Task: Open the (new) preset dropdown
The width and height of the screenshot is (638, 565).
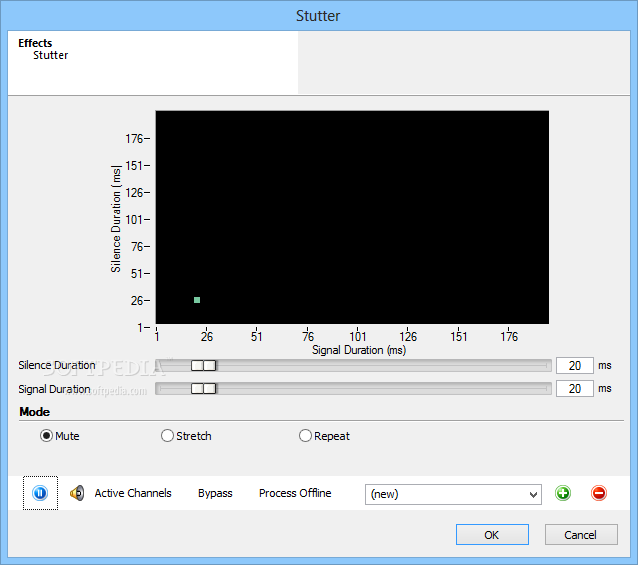Action: coord(453,494)
